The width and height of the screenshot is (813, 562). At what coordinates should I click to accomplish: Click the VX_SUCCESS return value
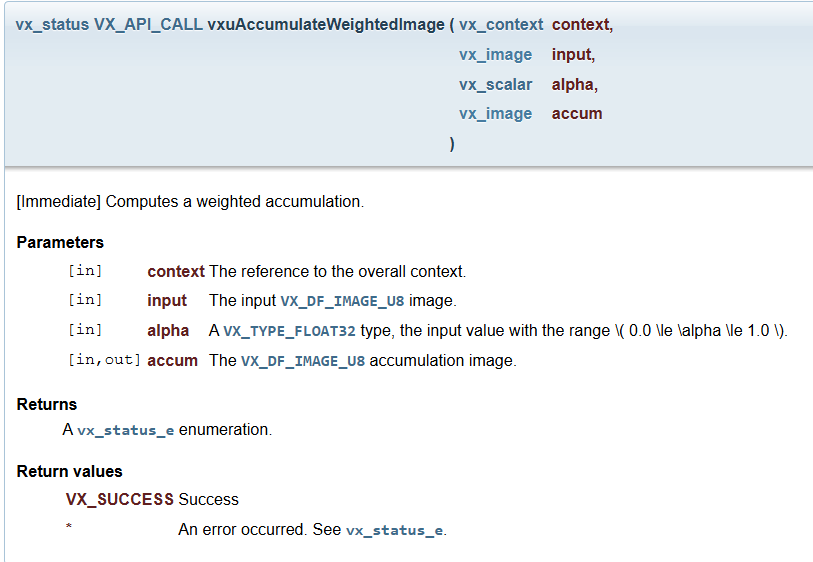(120, 499)
